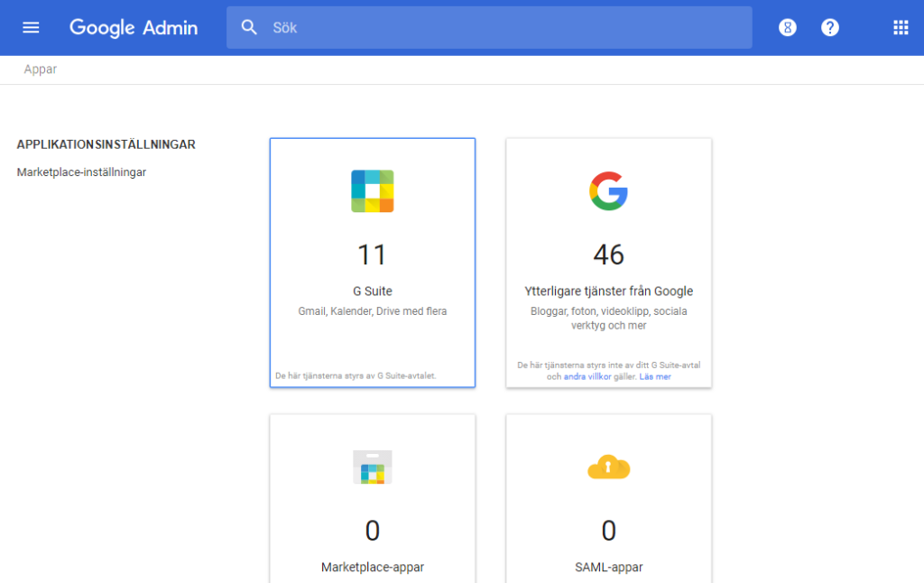The image size is (924, 583).
Task: Open the SAML-appar card label
Action: click(x=609, y=568)
